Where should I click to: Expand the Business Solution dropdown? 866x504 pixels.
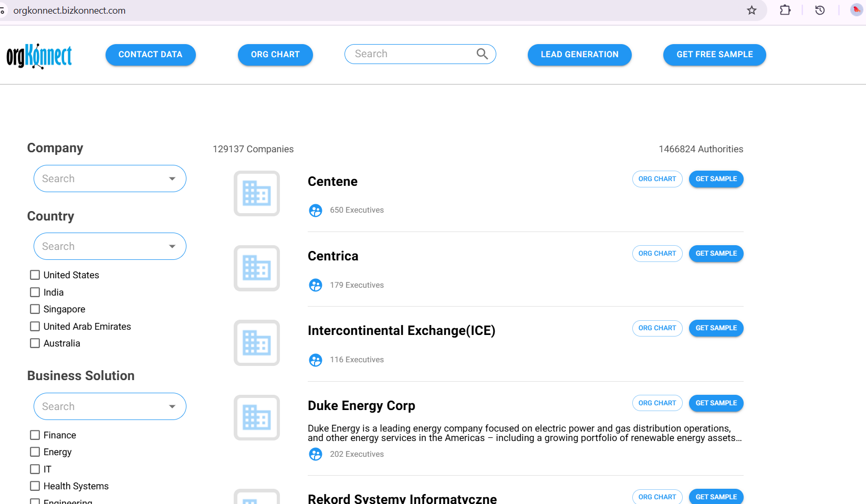(172, 406)
